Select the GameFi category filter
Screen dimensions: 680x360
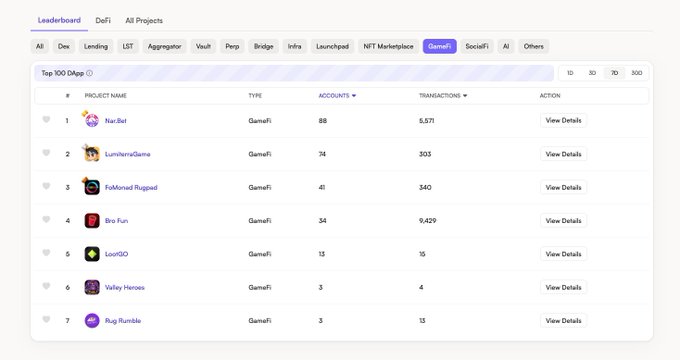click(x=439, y=46)
